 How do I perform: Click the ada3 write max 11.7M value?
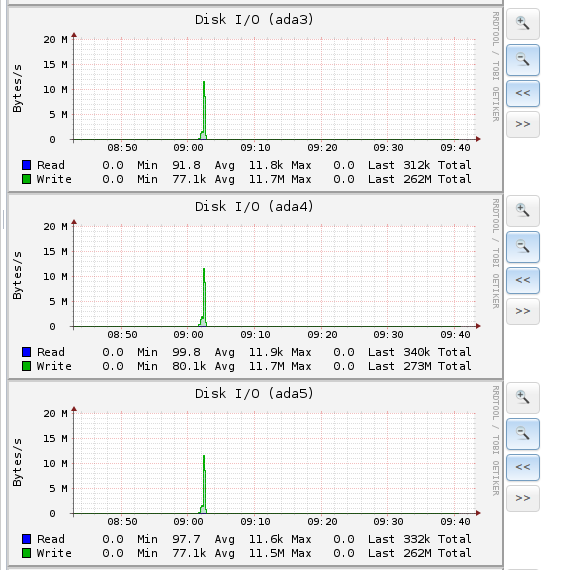click(x=266, y=179)
